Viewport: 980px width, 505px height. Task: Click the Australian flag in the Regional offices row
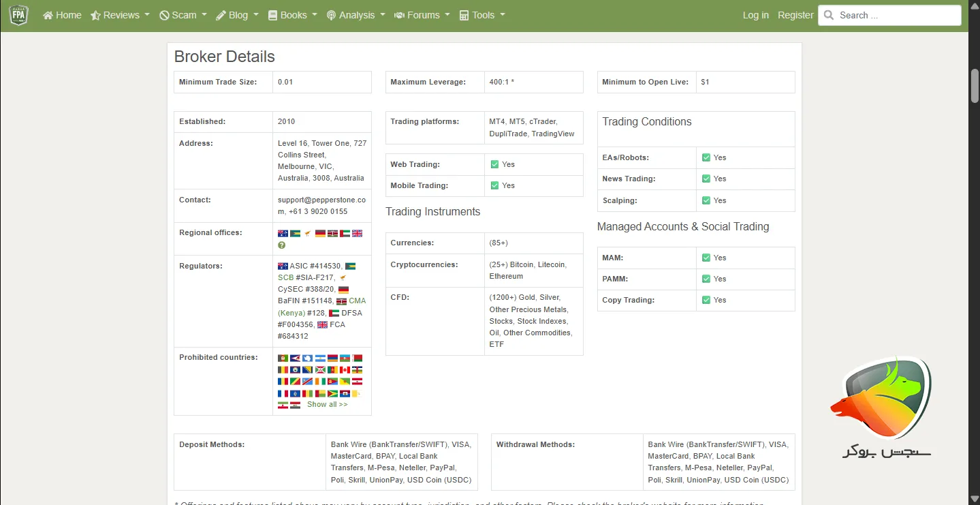tap(283, 233)
